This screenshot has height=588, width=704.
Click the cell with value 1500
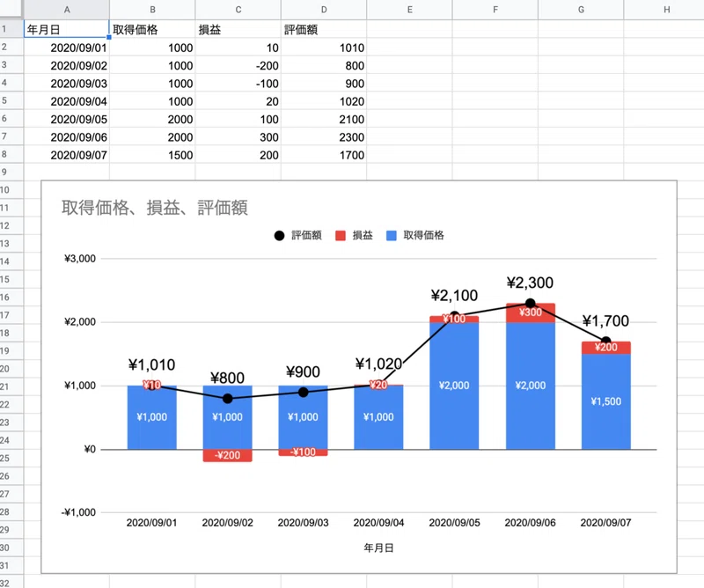point(152,155)
